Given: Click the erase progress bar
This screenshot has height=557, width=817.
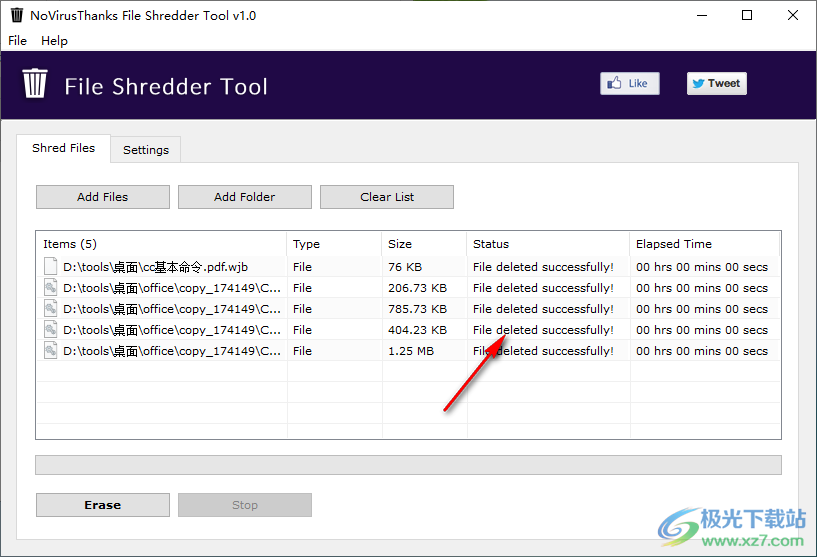Looking at the screenshot, I should coord(408,465).
